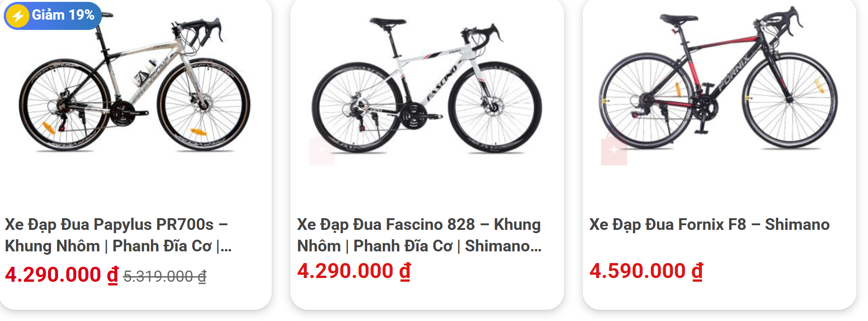This screenshot has width=868, height=321.
Task: Click the faint add-to-cart bag on Fascino 828
Action: point(321,151)
